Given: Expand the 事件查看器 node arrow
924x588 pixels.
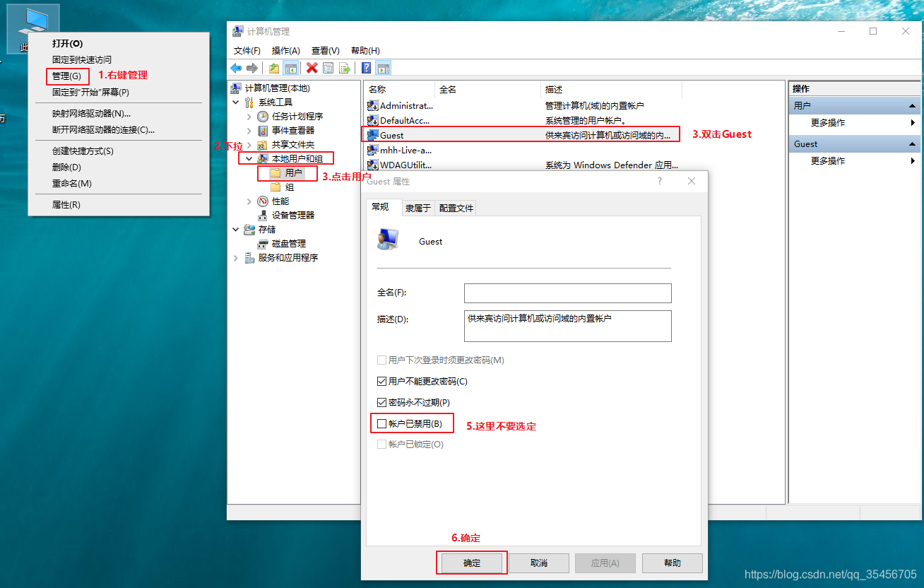Looking at the screenshot, I should click(249, 131).
